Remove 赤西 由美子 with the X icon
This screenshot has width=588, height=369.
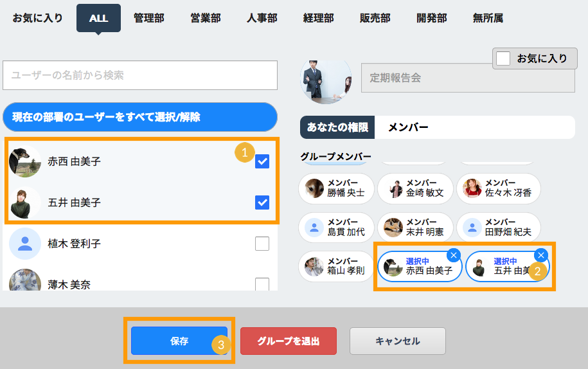[454, 255]
